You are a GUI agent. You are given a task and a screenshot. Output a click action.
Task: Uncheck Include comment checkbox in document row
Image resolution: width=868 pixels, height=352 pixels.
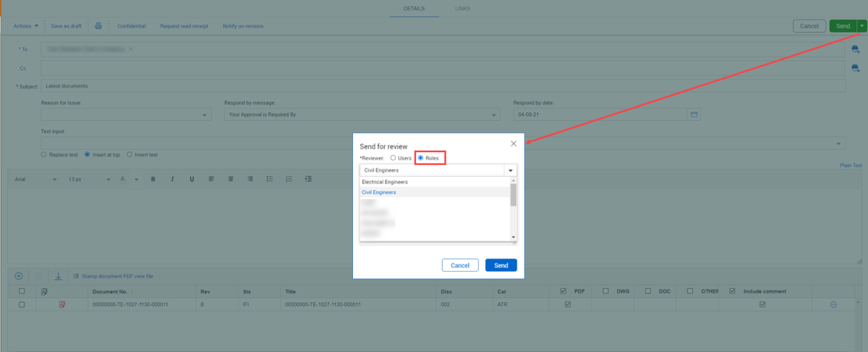[762, 305]
